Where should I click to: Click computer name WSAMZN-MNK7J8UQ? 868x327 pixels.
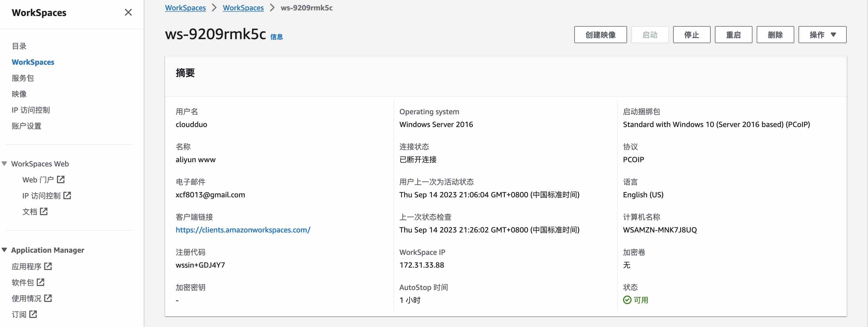660,230
